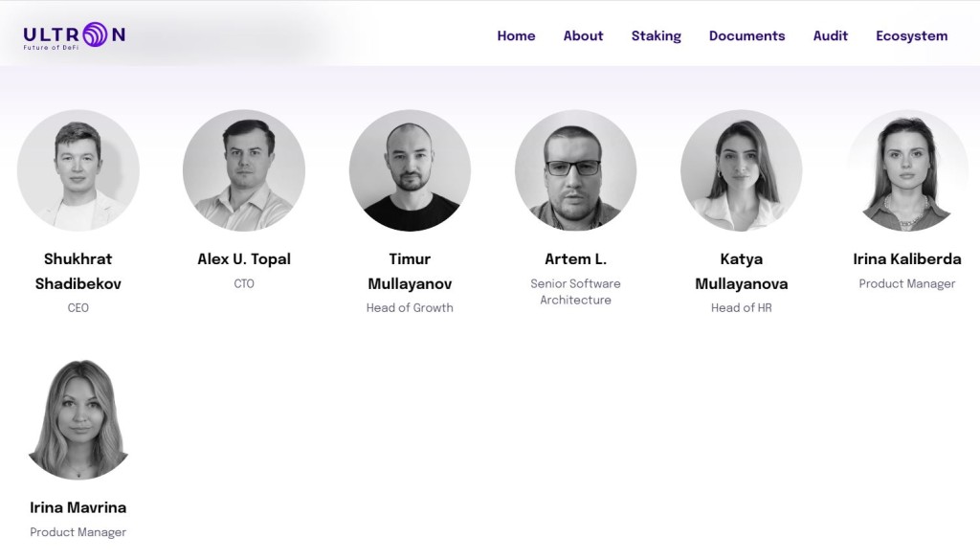Open the Home menu item
The height and width of the screenshot is (559, 980).
tap(516, 36)
